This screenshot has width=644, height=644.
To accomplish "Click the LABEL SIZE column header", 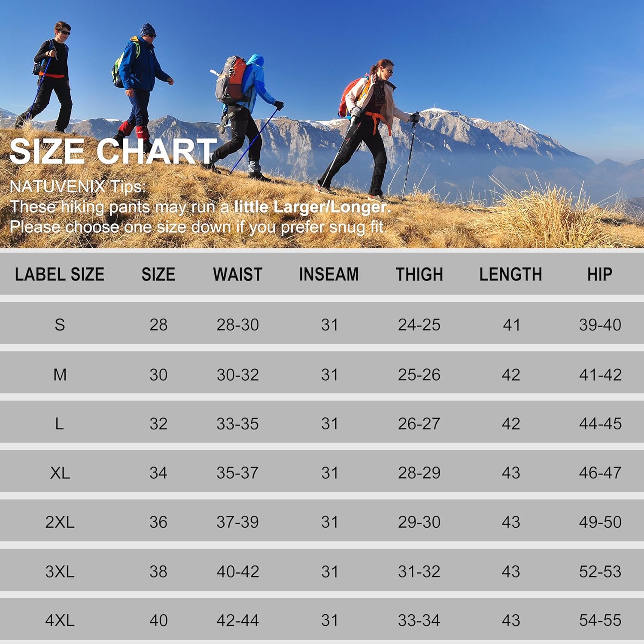I will tap(60, 274).
